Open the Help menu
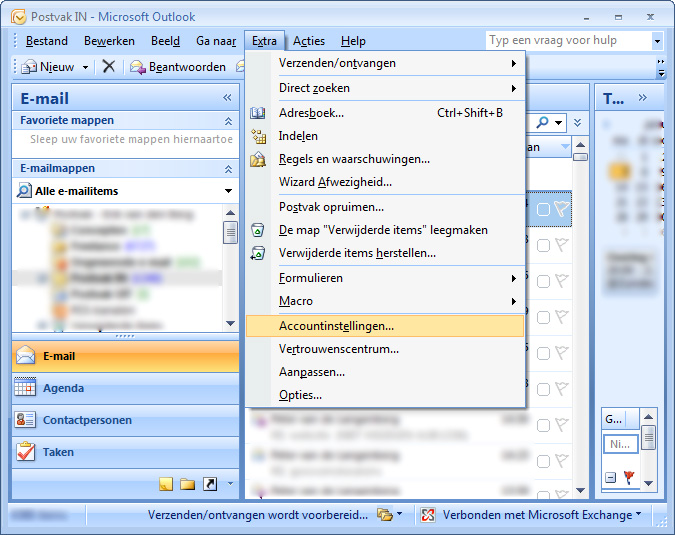The width and height of the screenshot is (675, 535). pos(353,41)
